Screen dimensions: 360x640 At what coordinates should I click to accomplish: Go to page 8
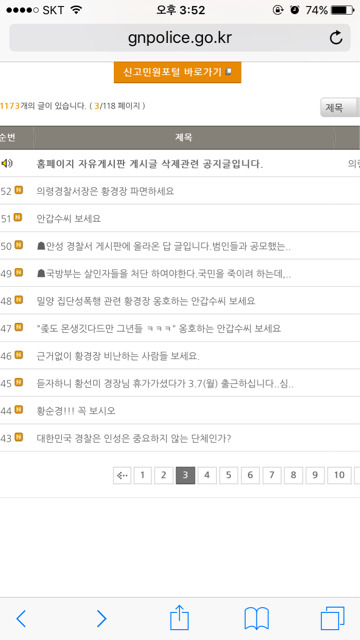pos(293,475)
